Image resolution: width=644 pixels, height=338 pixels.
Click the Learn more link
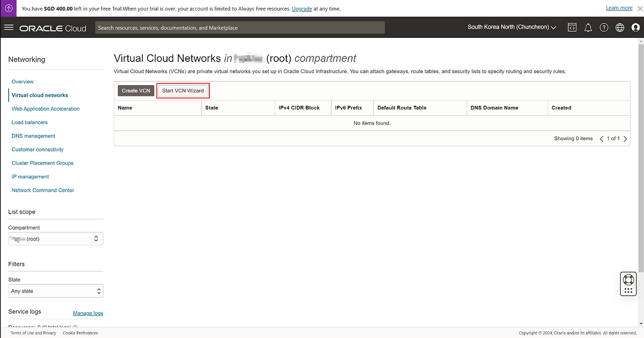click(x=619, y=8)
